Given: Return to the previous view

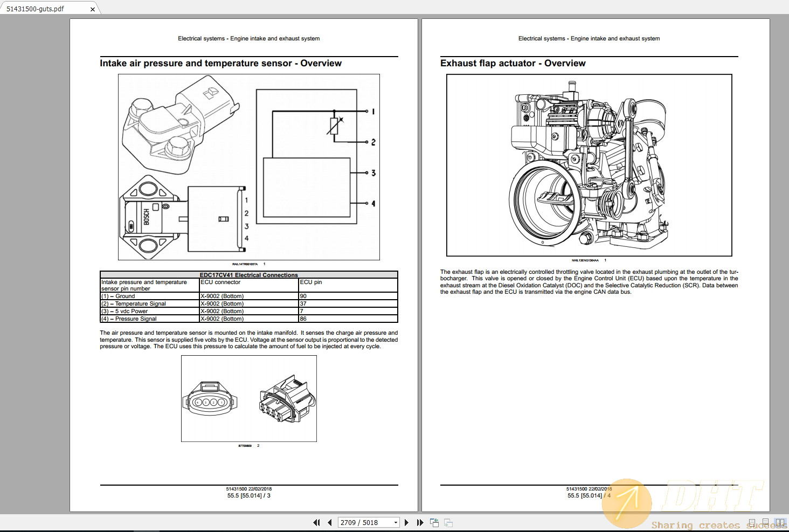Looking at the screenshot, I should [434, 522].
